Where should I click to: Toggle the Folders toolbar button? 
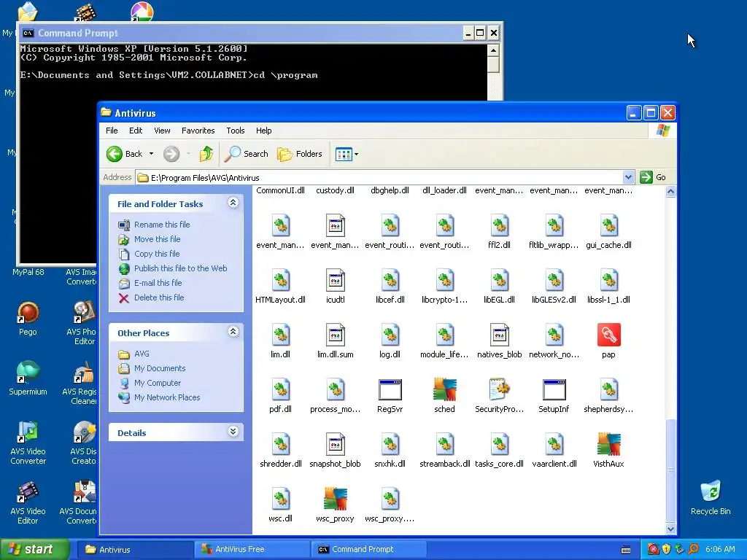pyautogui.click(x=300, y=154)
